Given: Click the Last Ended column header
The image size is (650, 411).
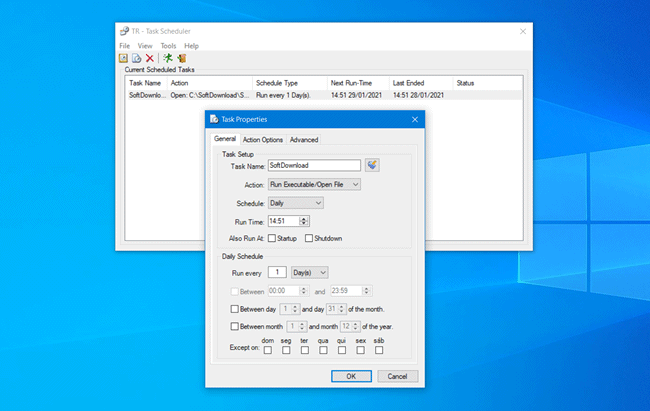Looking at the screenshot, I should pos(421,83).
